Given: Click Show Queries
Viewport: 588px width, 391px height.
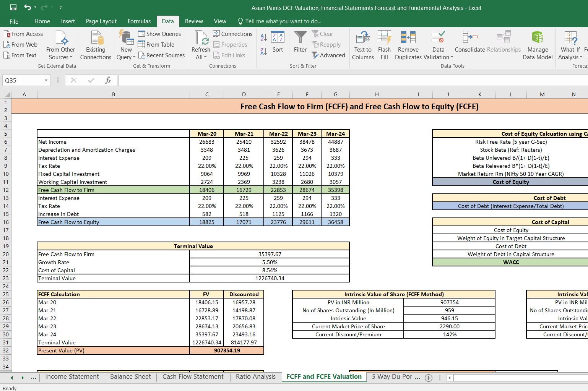Looking at the screenshot, I should pyautogui.click(x=159, y=34).
